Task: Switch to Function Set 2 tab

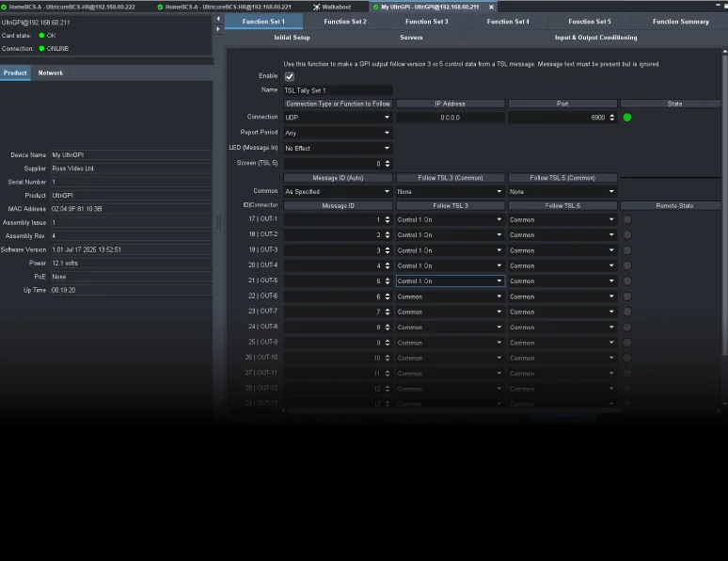Action: 345,22
